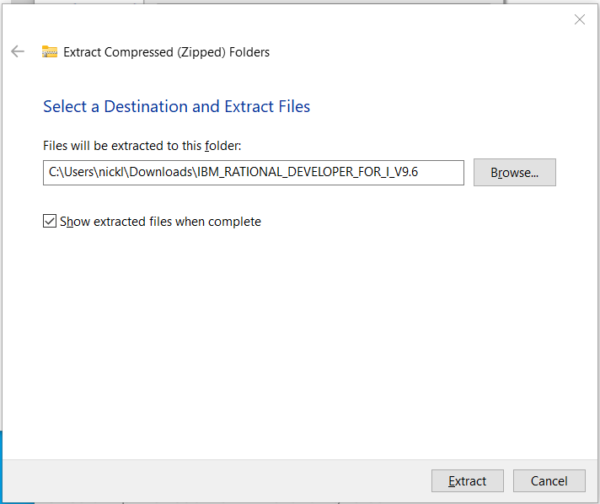Close the Extract Compressed Folders dialog
This screenshot has width=600, height=504.
[579, 20]
